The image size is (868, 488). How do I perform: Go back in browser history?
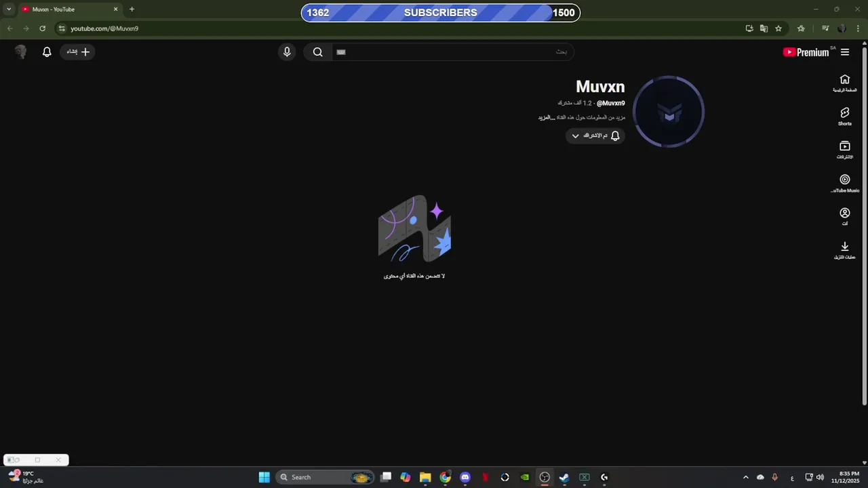pyautogui.click(x=9, y=28)
